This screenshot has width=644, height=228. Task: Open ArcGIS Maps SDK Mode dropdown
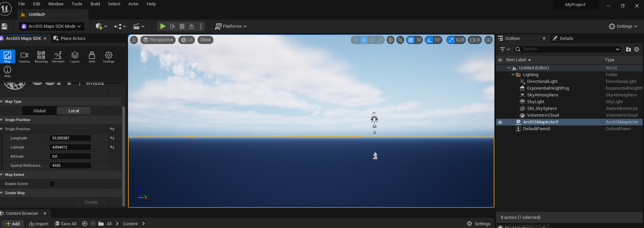coord(52,26)
